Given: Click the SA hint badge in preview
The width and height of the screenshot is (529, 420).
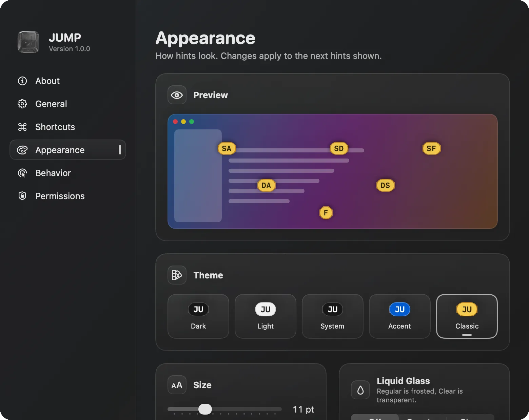Looking at the screenshot, I should 227,148.
